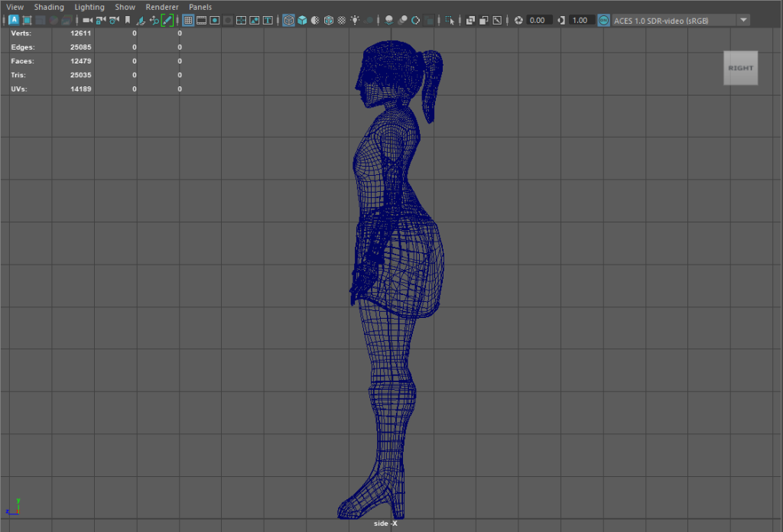This screenshot has height=532, width=783.
Task: Activate the green-highlighted Grease Pencil tool
Action: click(x=167, y=21)
